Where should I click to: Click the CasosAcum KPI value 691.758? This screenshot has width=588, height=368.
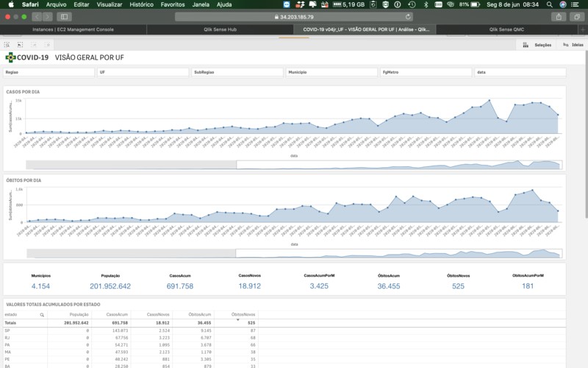pos(180,286)
